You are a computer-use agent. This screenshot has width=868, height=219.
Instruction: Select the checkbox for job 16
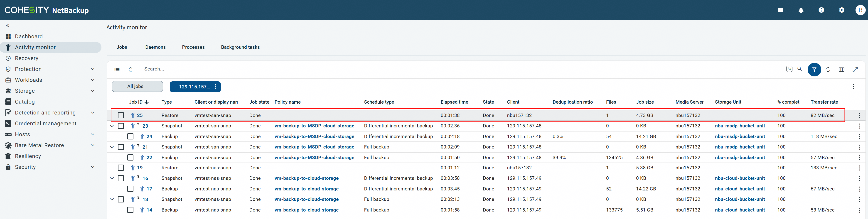point(121,178)
